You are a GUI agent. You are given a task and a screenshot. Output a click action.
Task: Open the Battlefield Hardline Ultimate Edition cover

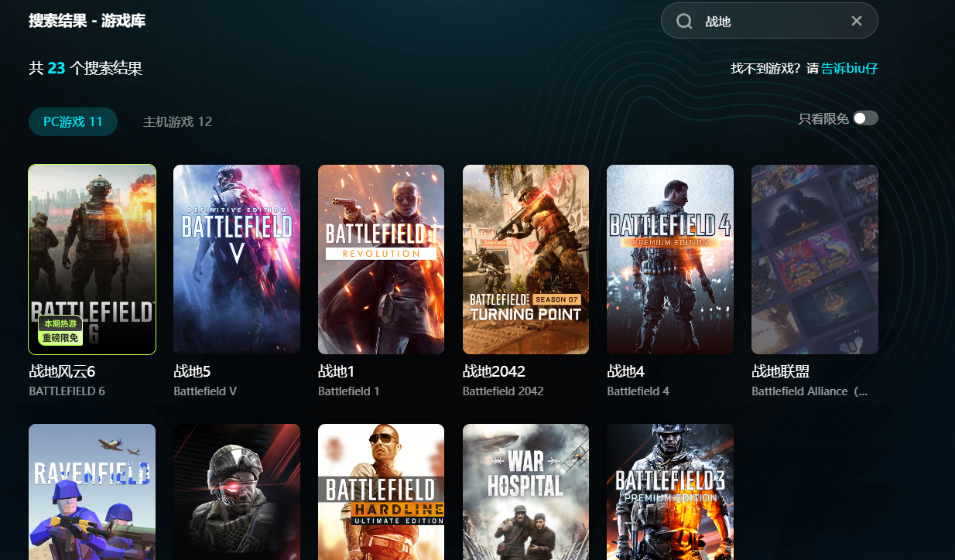381,492
